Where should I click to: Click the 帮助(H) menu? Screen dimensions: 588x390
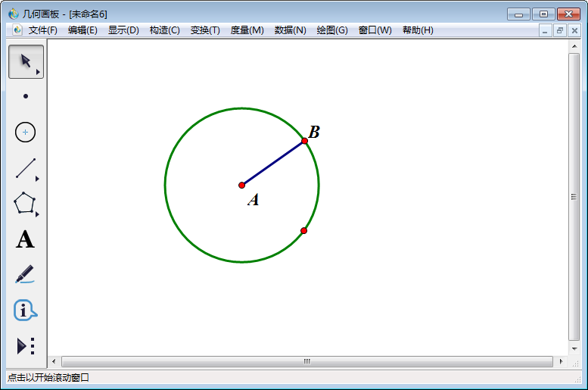click(x=418, y=30)
